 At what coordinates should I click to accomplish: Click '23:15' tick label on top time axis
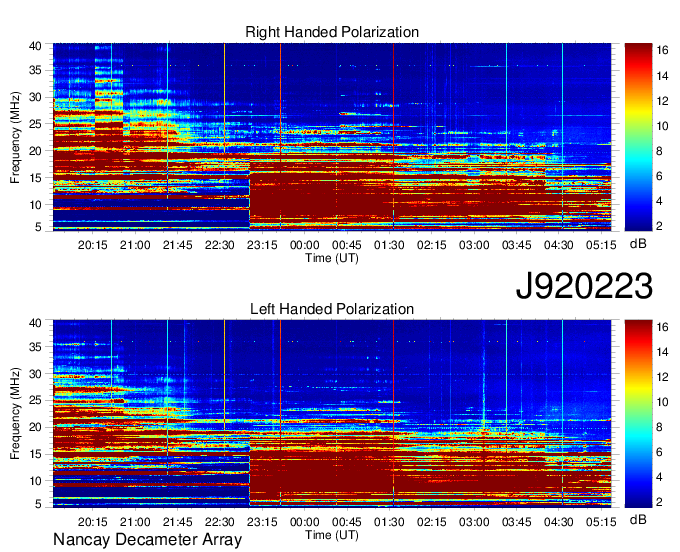(x=262, y=245)
